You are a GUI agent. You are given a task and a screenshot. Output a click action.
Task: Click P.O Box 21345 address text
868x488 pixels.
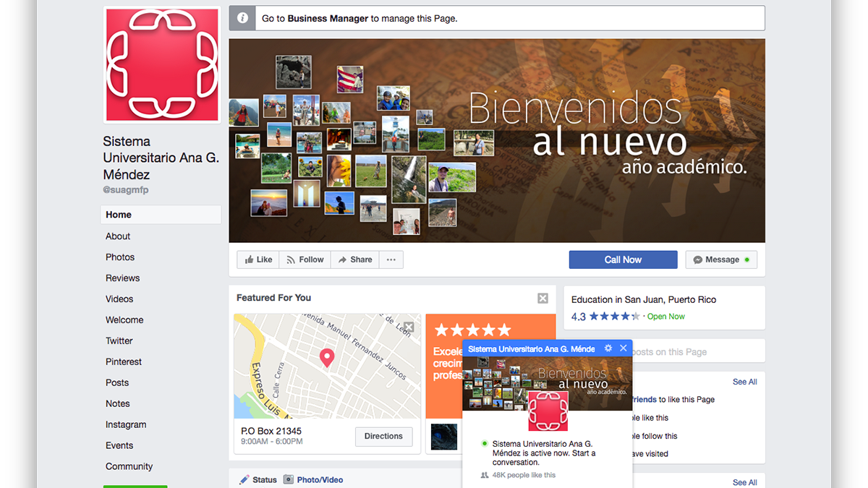pos(271,431)
